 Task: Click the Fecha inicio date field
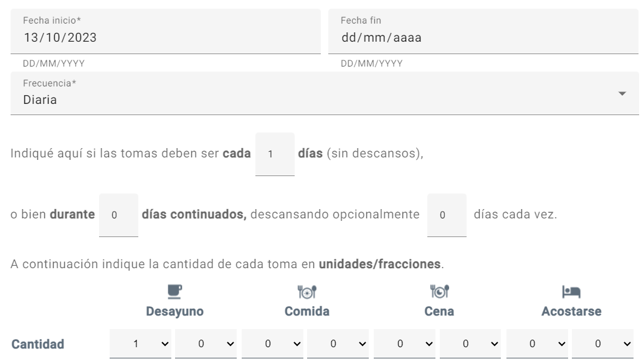tap(164, 32)
